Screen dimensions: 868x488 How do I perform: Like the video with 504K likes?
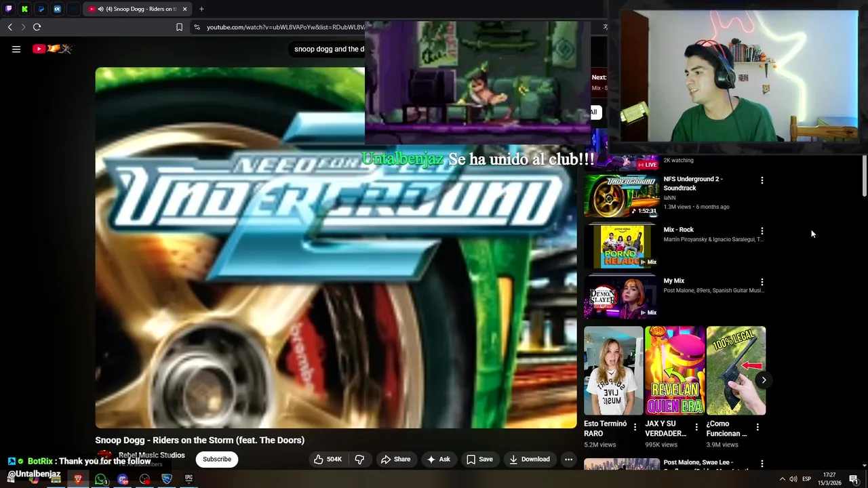pyautogui.click(x=328, y=459)
